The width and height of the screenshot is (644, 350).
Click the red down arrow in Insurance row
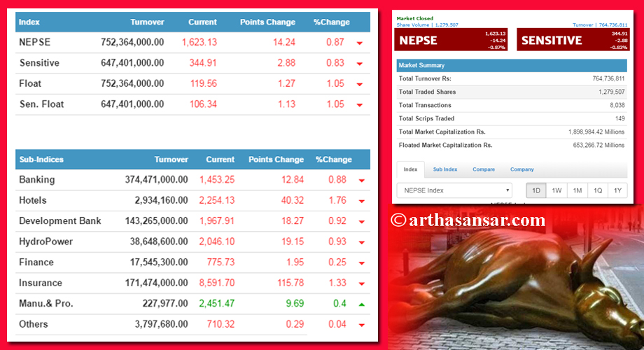[361, 283]
